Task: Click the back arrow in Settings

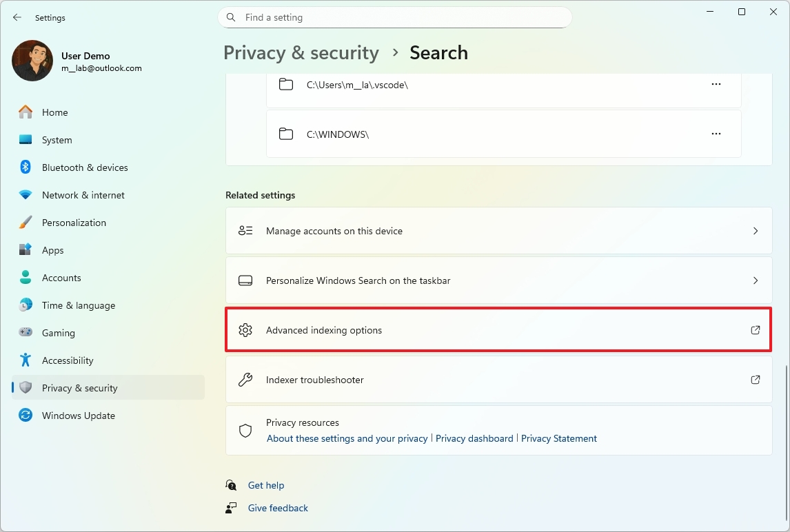Action: (17, 18)
